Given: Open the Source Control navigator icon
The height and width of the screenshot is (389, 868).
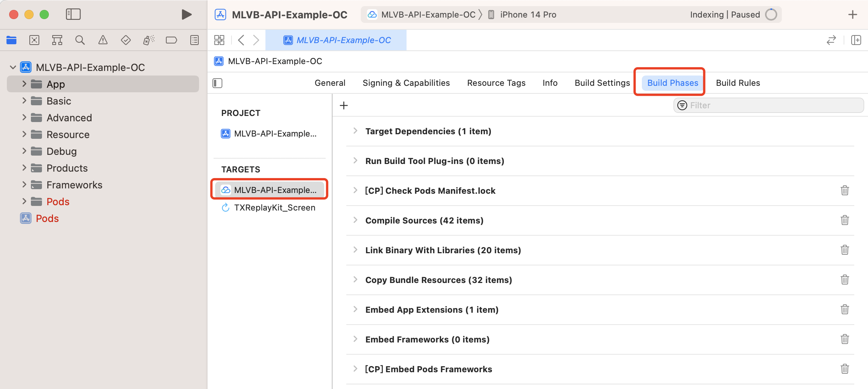Looking at the screenshot, I should pyautogui.click(x=34, y=40).
